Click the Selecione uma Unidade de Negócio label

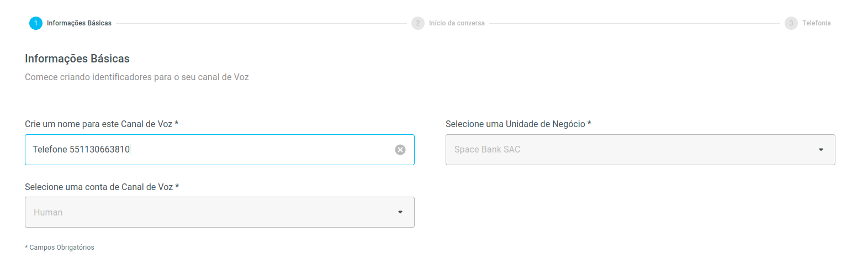pos(518,124)
